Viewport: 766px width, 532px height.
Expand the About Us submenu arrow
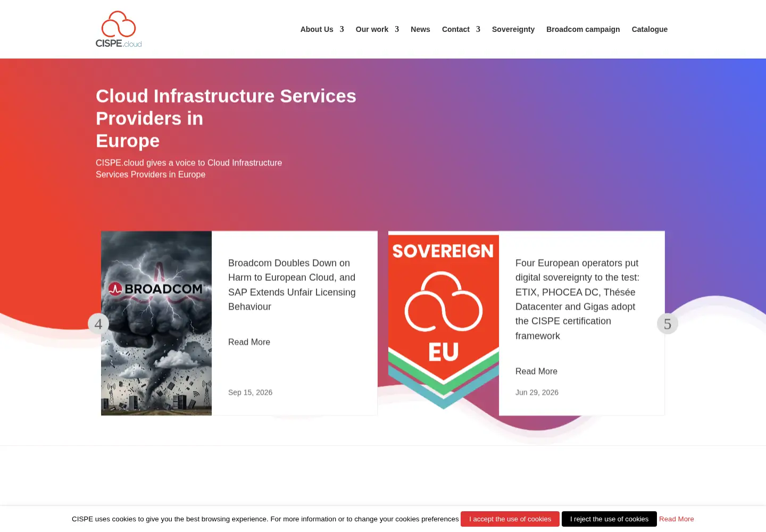pos(342,29)
